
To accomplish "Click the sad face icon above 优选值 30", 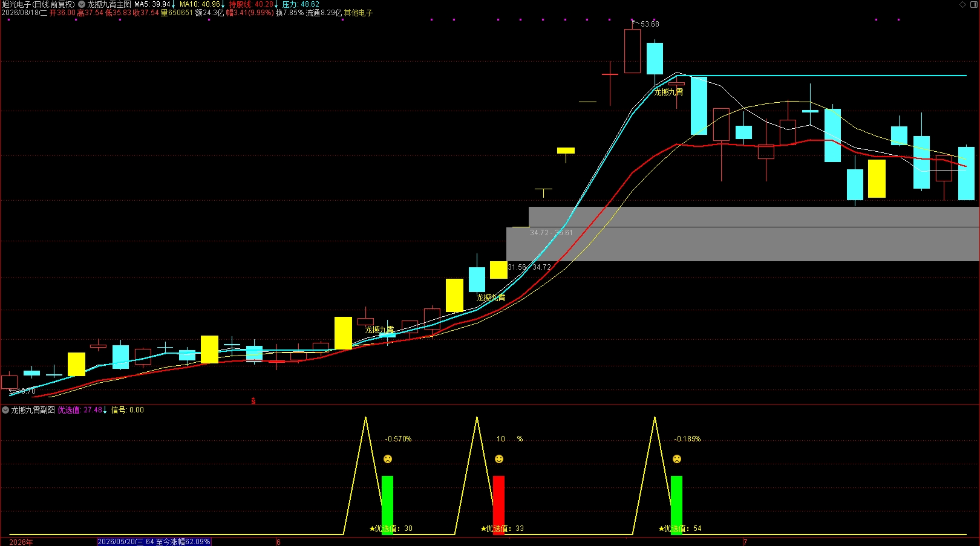I will pyautogui.click(x=388, y=459).
